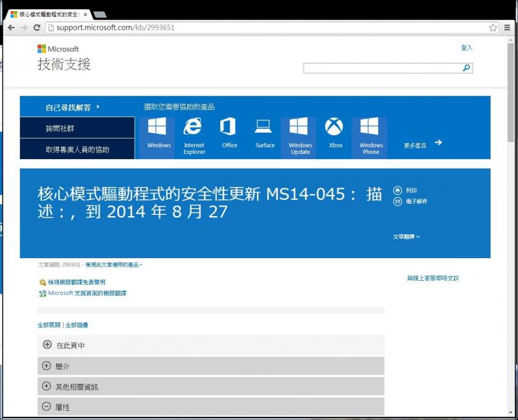Click the print (列印) icon

(398, 190)
